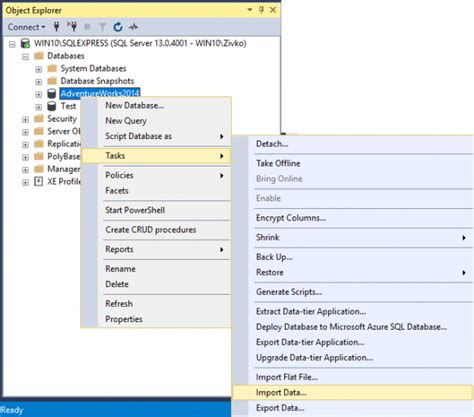
Task: Select the Database Snapshots tree label
Action: 97,81
